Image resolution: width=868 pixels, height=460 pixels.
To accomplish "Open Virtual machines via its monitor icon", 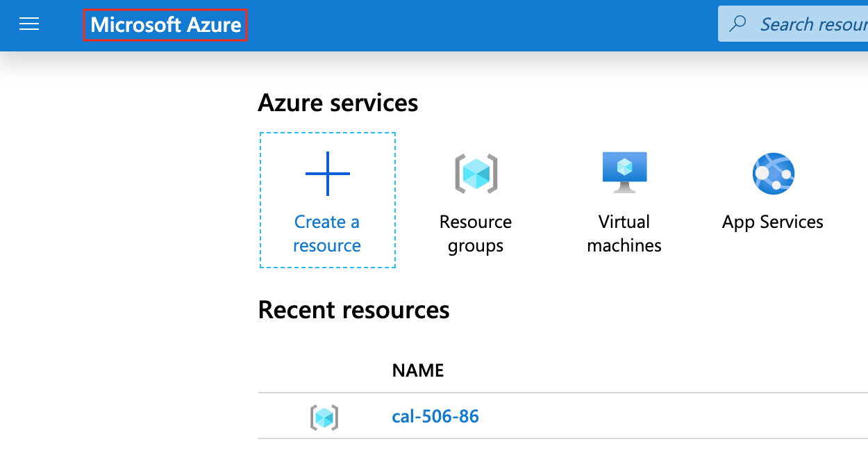I will point(624,172).
